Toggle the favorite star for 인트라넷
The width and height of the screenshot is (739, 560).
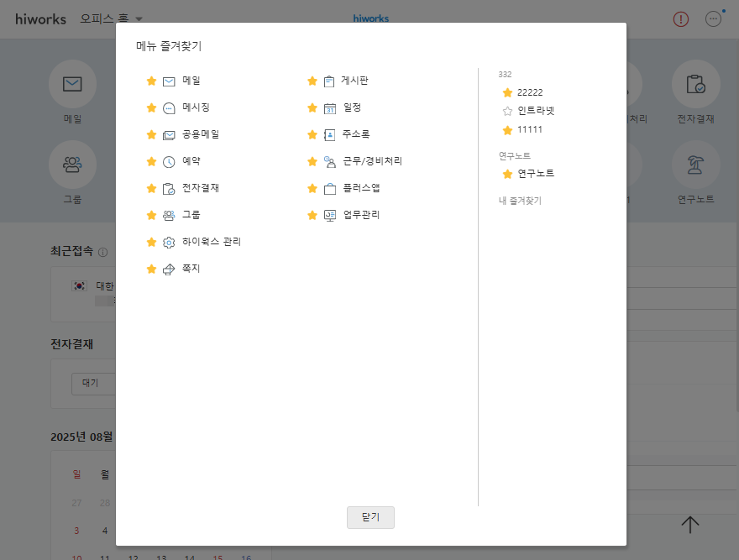[507, 111]
